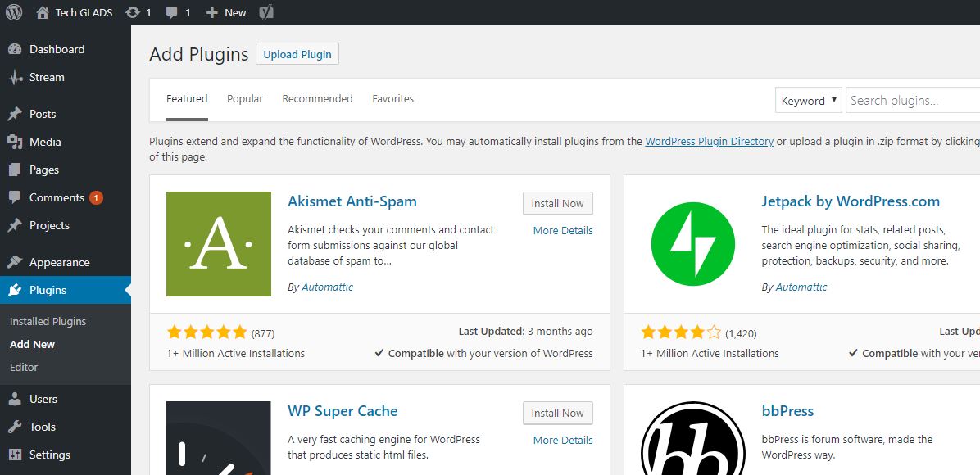The height and width of the screenshot is (475, 980).
Task: Click the Tech GLADS site name
Action: pos(84,12)
